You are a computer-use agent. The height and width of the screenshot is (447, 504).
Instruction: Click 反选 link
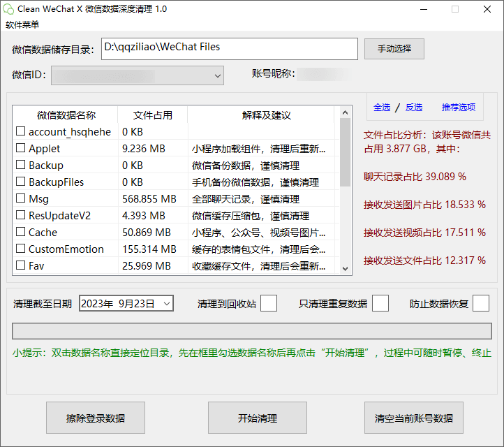click(x=414, y=108)
